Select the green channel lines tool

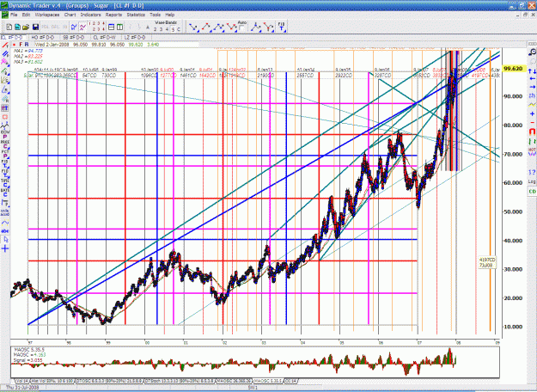(x=5, y=71)
